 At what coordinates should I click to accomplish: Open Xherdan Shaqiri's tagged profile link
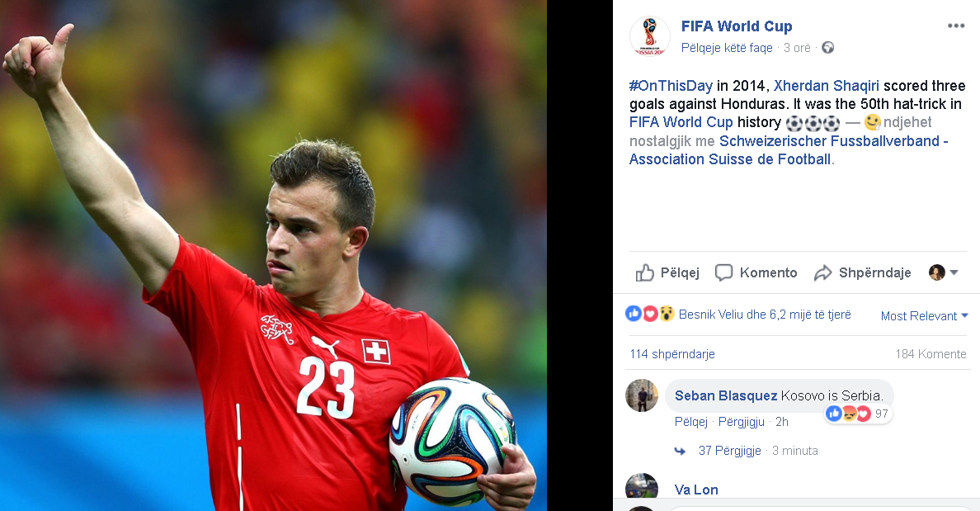[x=827, y=86]
